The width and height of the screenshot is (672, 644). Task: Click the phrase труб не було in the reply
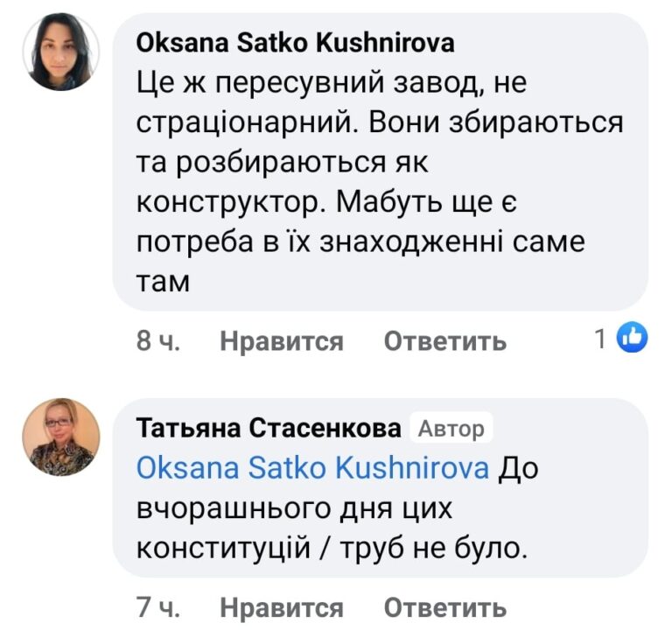pyautogui.click(x=433, y=547)
